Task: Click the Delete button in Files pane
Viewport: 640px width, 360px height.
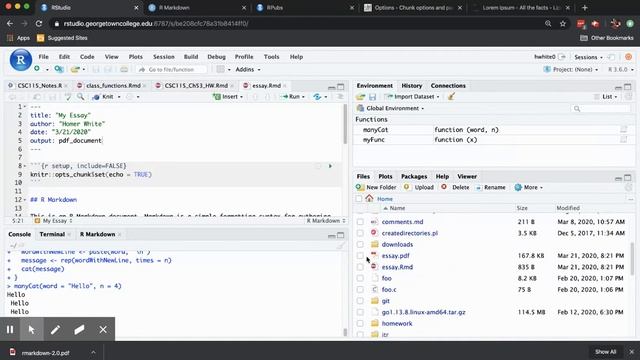Action: 455,187
